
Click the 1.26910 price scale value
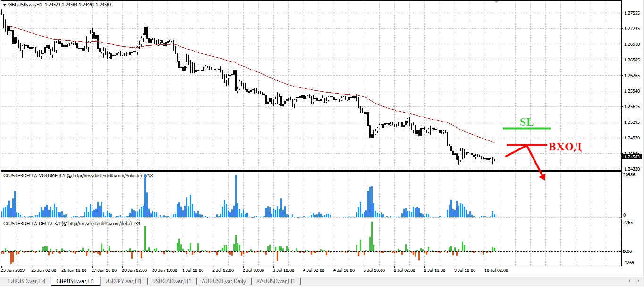(632, 44)
